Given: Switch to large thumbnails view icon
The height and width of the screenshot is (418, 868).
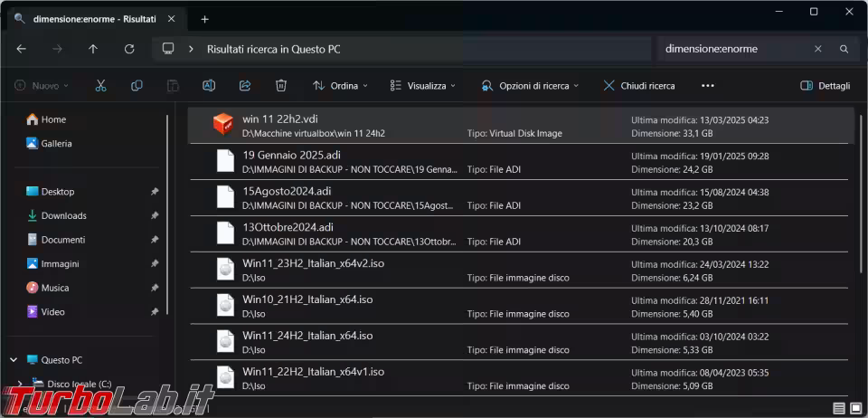Looking at the screenshot, I should pyautogui.click(x=856, y=408).
